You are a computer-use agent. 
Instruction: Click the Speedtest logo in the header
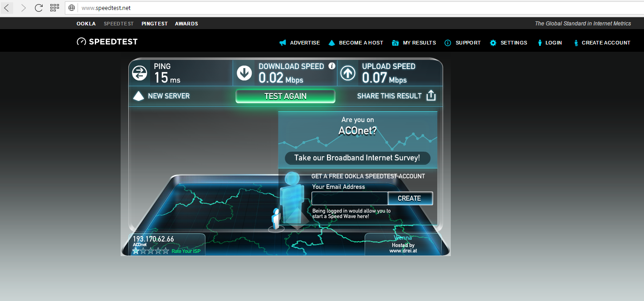pyautogui.click(x=107, y=42)
